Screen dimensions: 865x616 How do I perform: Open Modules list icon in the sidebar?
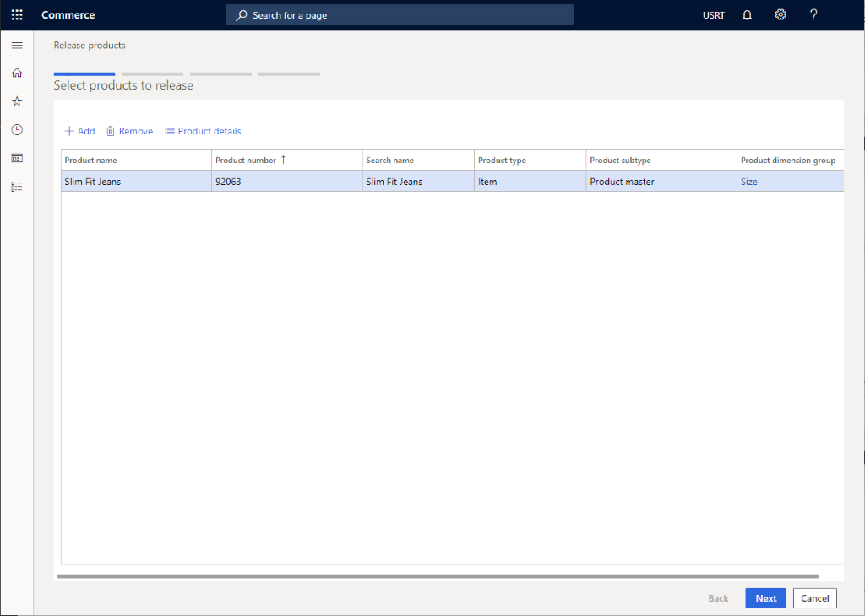pos(16,186)
